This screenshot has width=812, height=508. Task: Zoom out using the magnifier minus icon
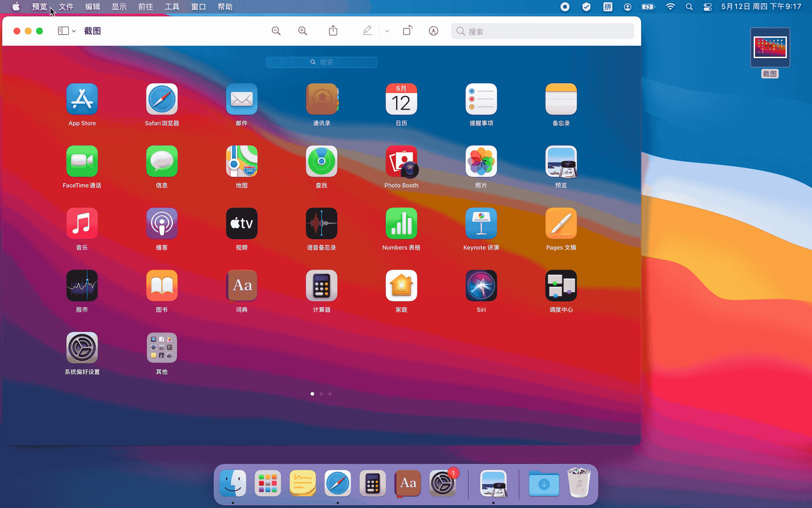click(x=276, y=31)
